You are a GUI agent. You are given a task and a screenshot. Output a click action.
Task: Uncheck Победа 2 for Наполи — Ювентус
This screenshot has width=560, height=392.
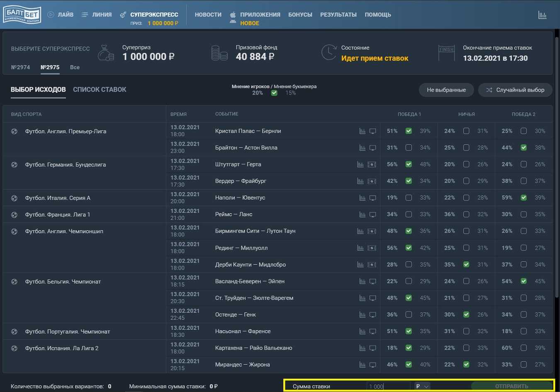[523, 198]
